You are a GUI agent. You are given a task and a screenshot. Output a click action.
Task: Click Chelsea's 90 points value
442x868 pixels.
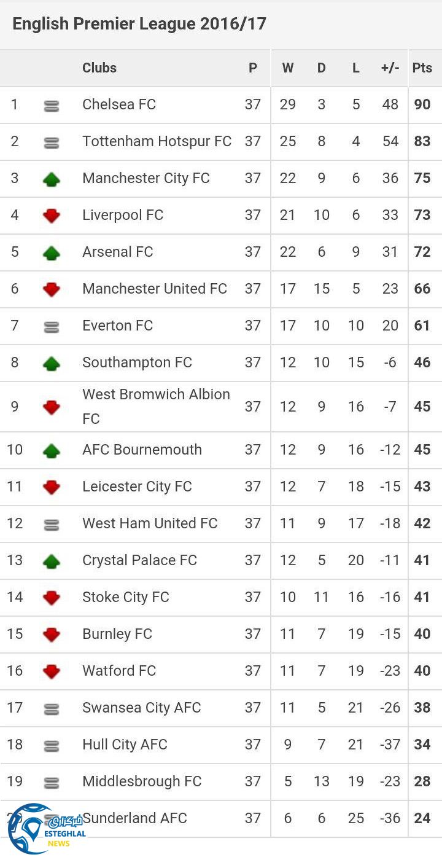click(x=422, y=104)
